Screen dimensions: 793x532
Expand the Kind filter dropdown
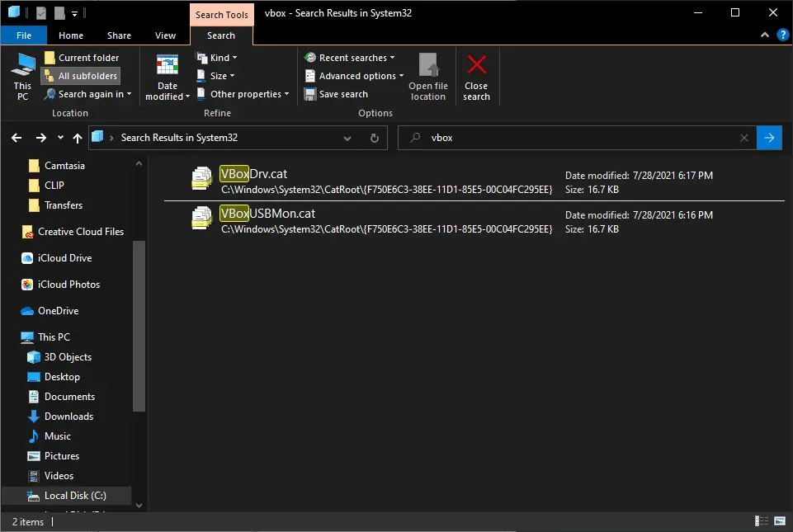coord(217,58)
